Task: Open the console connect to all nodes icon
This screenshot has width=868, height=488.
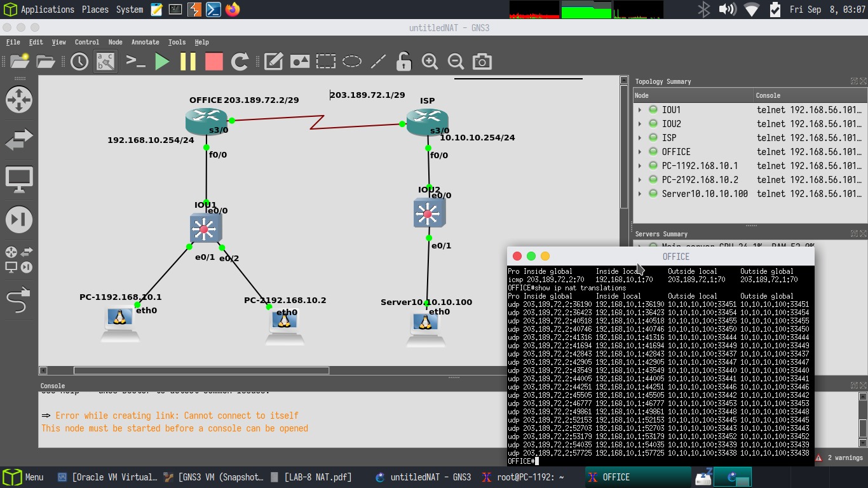Action: pos(135,62)
